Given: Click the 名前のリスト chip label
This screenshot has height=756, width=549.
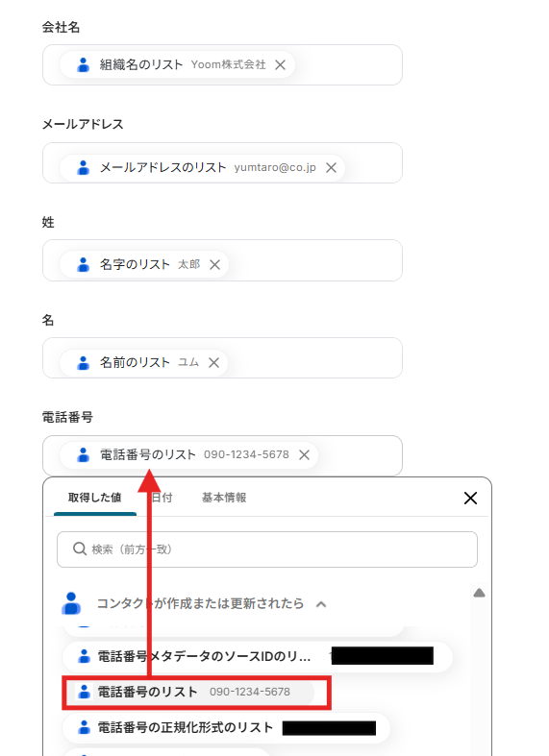Looking at the screenshot, I should pos(135,362).
